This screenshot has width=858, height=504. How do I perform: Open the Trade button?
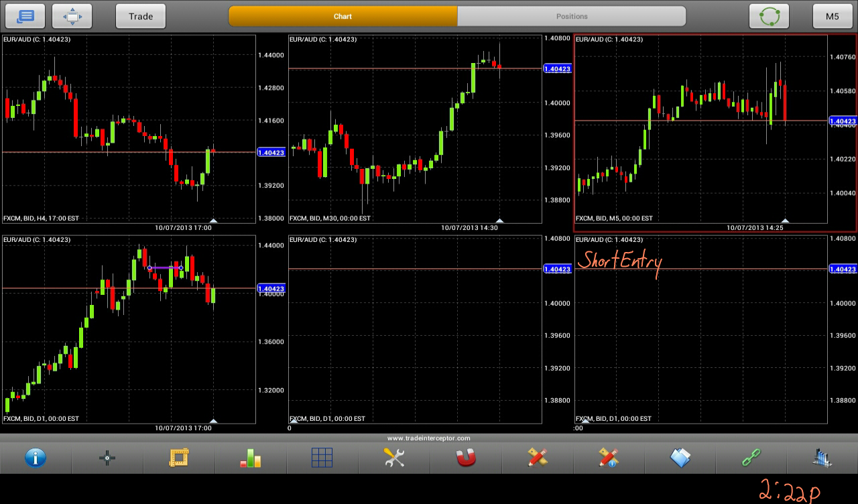point(141,16)
